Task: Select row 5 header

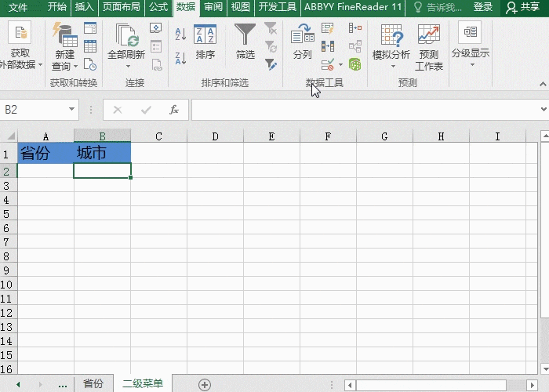Action: (x=9, y=214)
